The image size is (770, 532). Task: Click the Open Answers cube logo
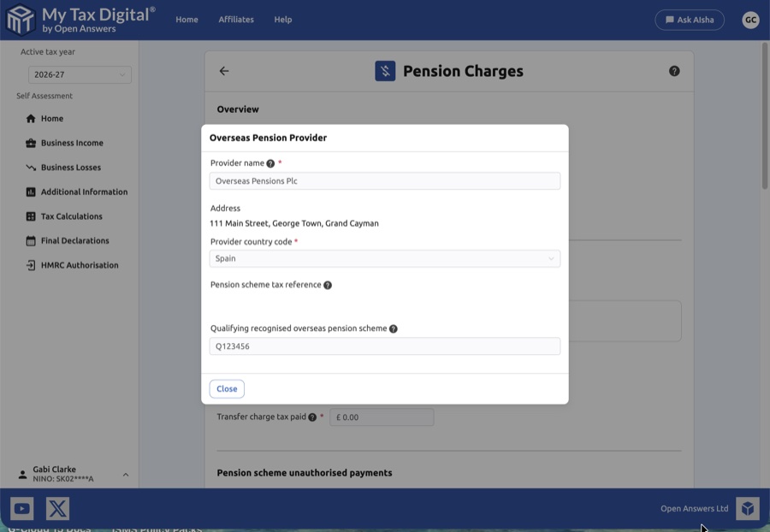click(x=747, y=509)
